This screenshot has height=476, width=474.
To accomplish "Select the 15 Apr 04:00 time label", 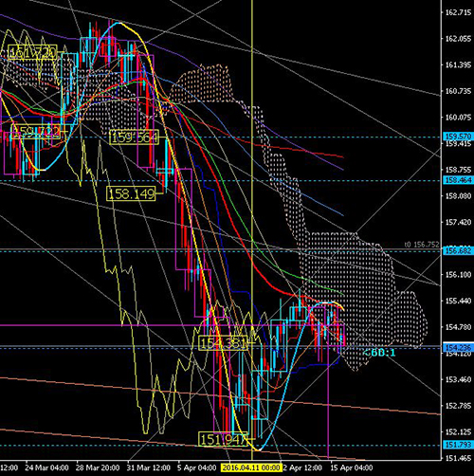I will click(351, 467).
